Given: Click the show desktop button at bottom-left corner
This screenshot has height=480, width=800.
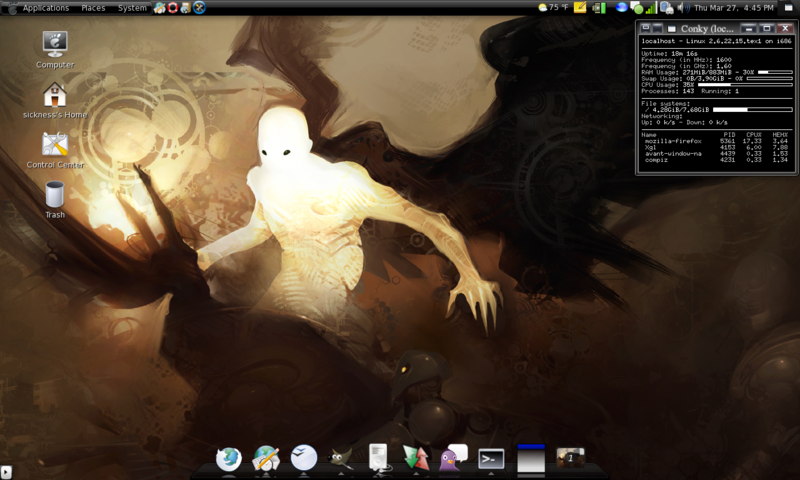Looking at the screenshot, I should coord(6,472).
